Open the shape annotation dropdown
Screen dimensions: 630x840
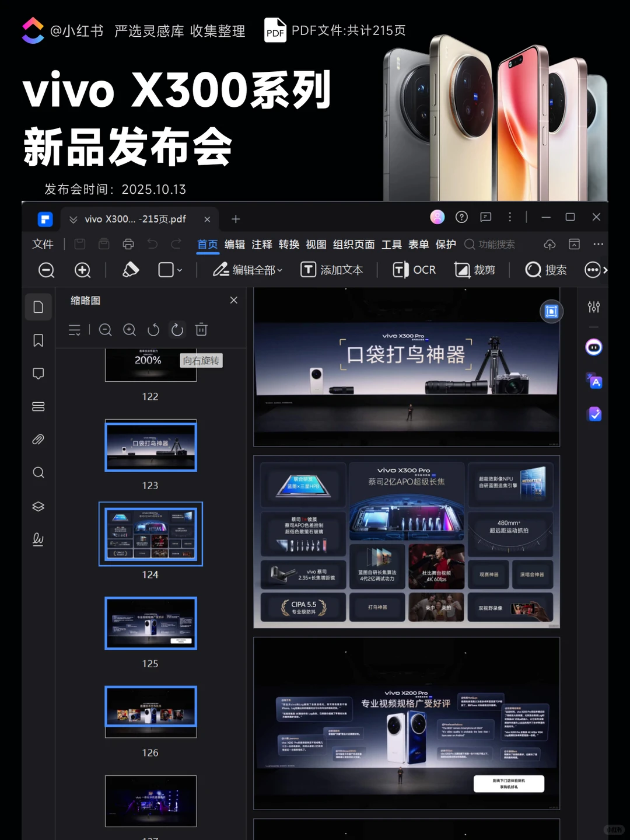coord(169,270)
